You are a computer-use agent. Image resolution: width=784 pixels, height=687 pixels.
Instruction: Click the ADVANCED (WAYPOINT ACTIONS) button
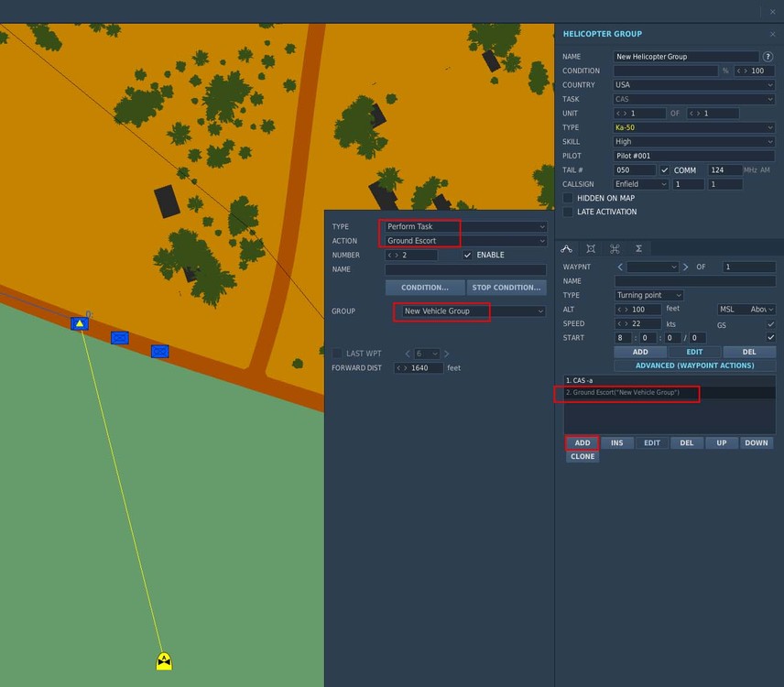tap(694, 365)
